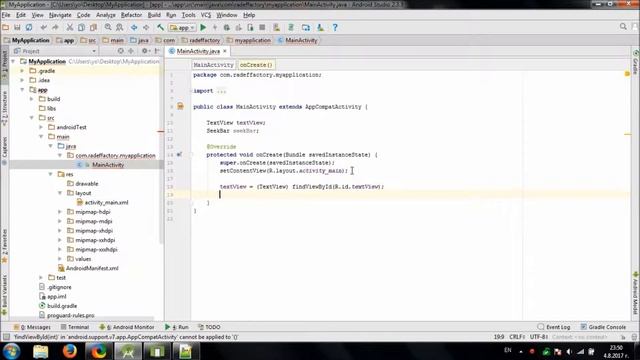Open the VCS menu
Screen dimensions: 640x360
pyautogui.click(x=206, y=15)
